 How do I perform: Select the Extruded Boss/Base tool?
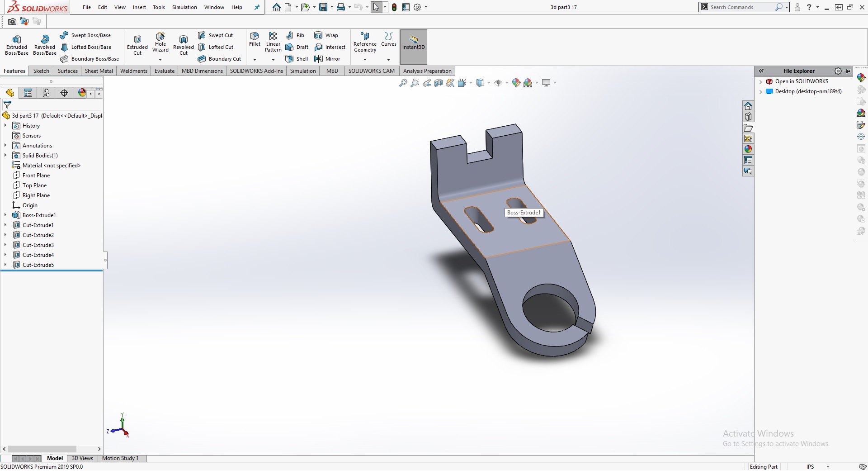[x=17, y=45]
